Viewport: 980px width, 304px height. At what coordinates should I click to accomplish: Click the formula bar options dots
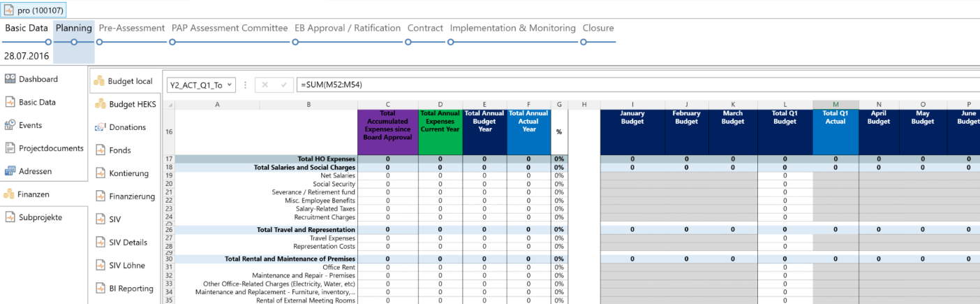click(x=245, y=85)
